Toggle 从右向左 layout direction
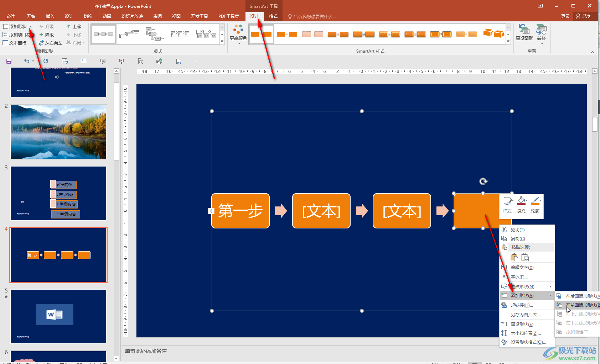The image size is (600, 364). (51, 43)
